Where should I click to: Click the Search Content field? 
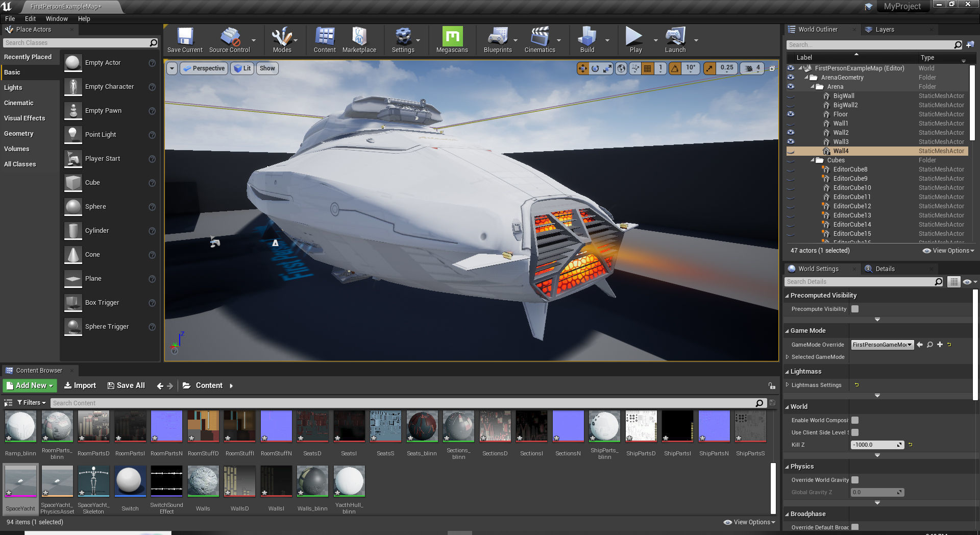[x=407, y=403]
